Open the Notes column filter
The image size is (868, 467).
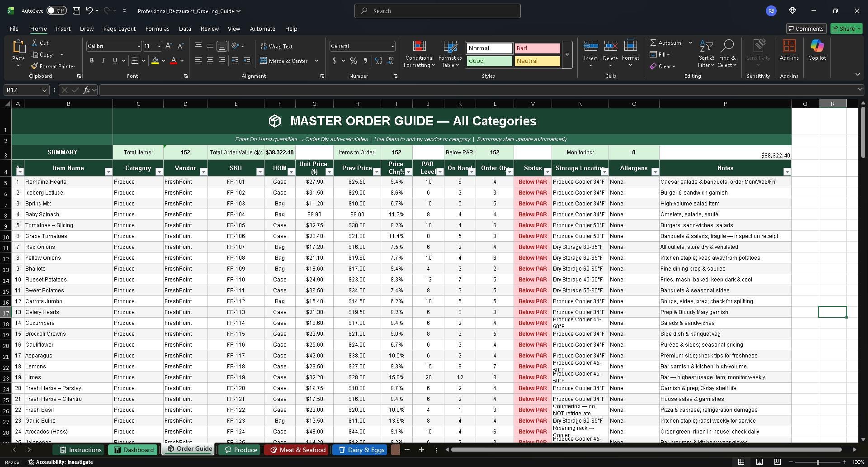(x=787, y=172)
